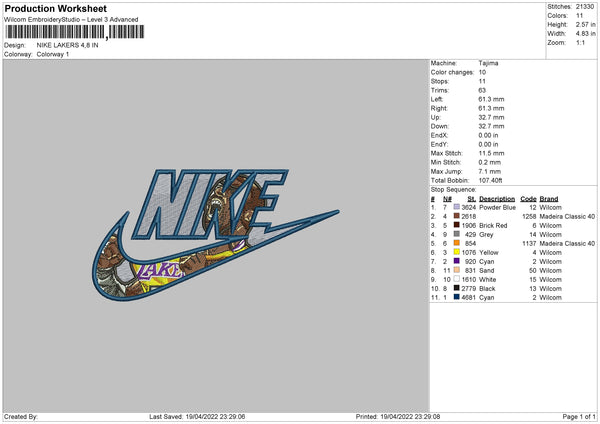Click design name 'NIKE LAKERS 4,8 IN'
This screenshot has width=600, height=424.
(x=67, y=45)
